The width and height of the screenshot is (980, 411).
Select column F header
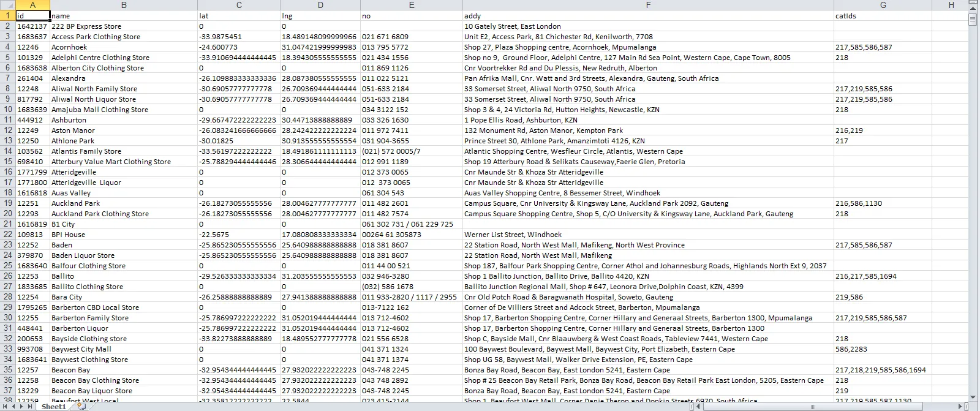(648, 5)
